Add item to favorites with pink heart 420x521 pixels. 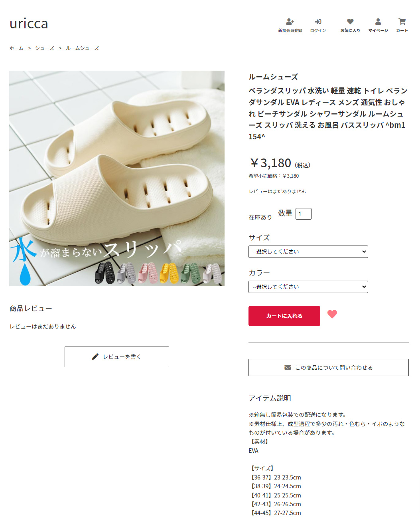pyautogui.click(x=332, y=314)
